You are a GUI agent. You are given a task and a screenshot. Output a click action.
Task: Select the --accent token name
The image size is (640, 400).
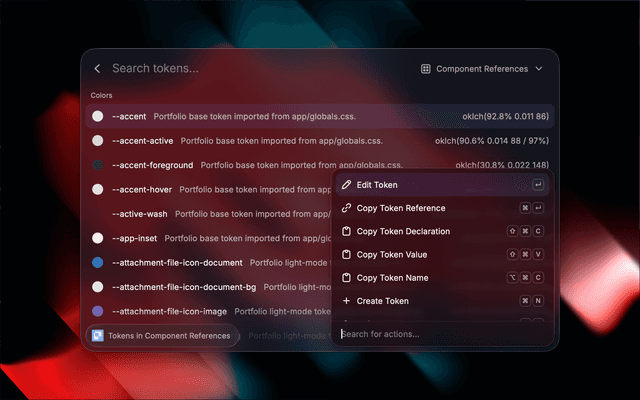pyautogui.click(x=129, y=116)
